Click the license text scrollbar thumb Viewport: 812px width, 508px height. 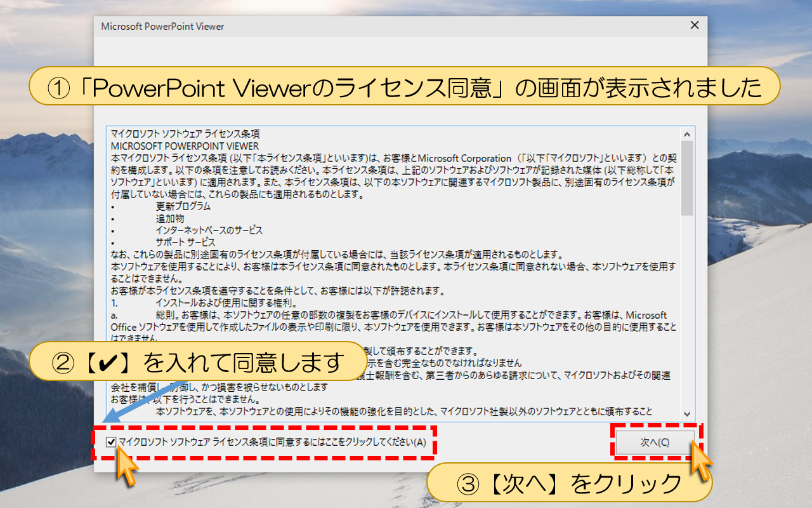(x=687, y=178)
